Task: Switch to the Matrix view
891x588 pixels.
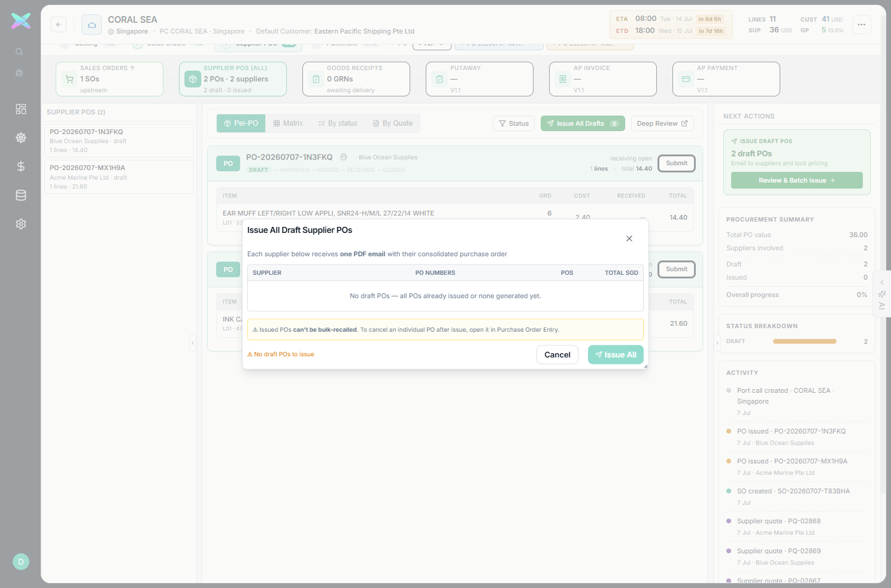Action: [288, 123]
